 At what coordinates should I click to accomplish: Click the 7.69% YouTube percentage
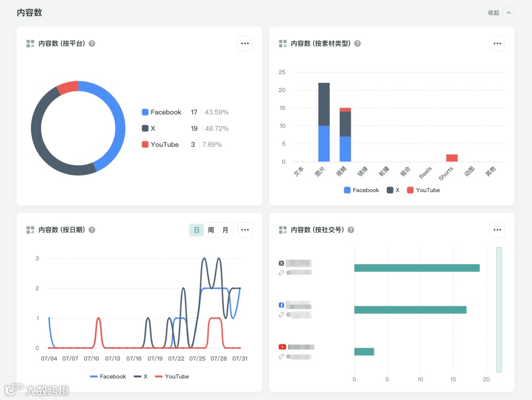click(x=212, y=144)
